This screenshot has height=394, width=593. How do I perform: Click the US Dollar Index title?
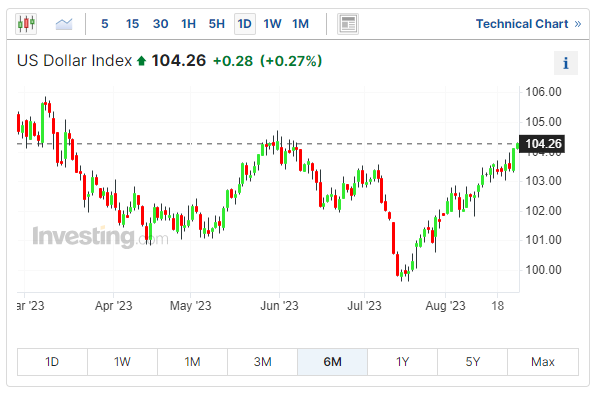point(75,61)
